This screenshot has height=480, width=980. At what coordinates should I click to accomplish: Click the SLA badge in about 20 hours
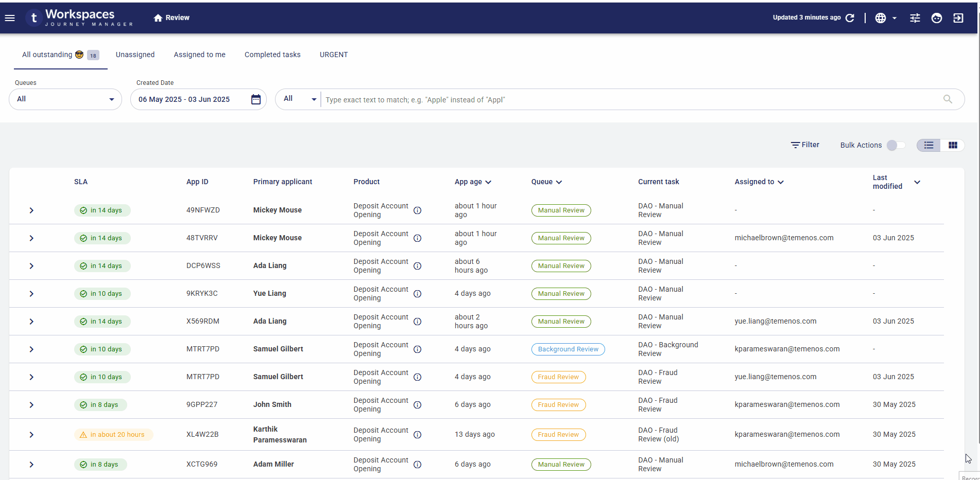tap(113, 435)
